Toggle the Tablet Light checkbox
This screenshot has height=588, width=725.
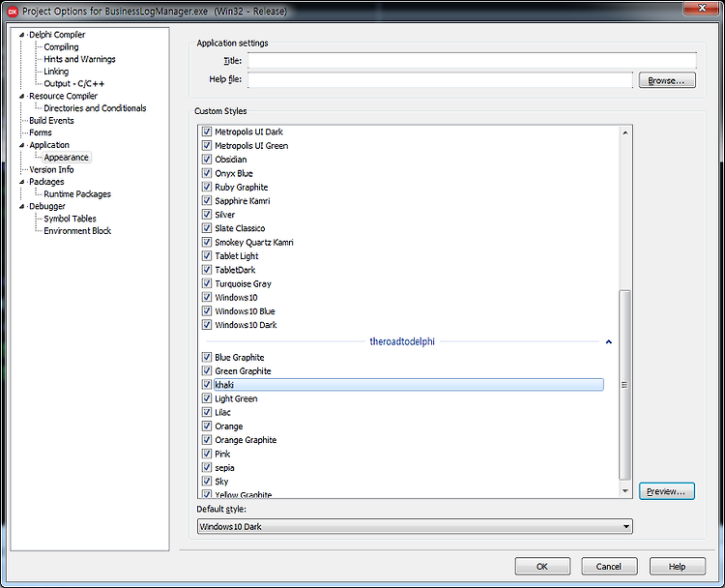[207, 256]
